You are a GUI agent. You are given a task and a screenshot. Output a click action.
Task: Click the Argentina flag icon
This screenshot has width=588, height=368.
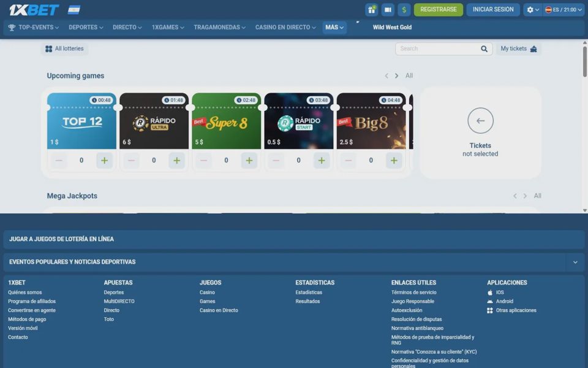coord(74,10)
